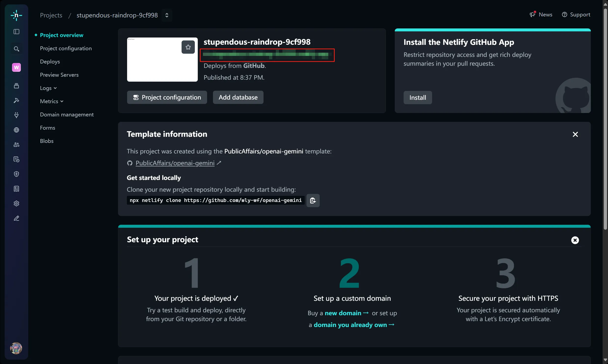Open the Deploys menu item

point(50,62)
